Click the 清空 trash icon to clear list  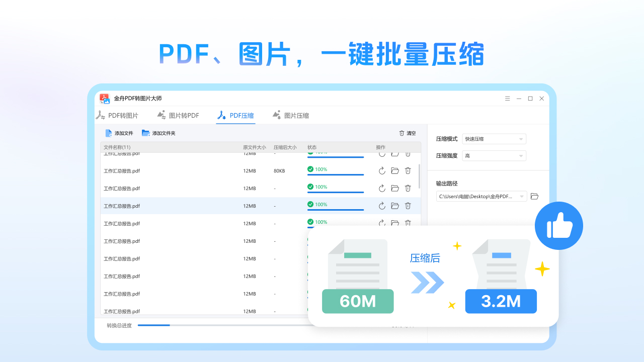point(401,133)
